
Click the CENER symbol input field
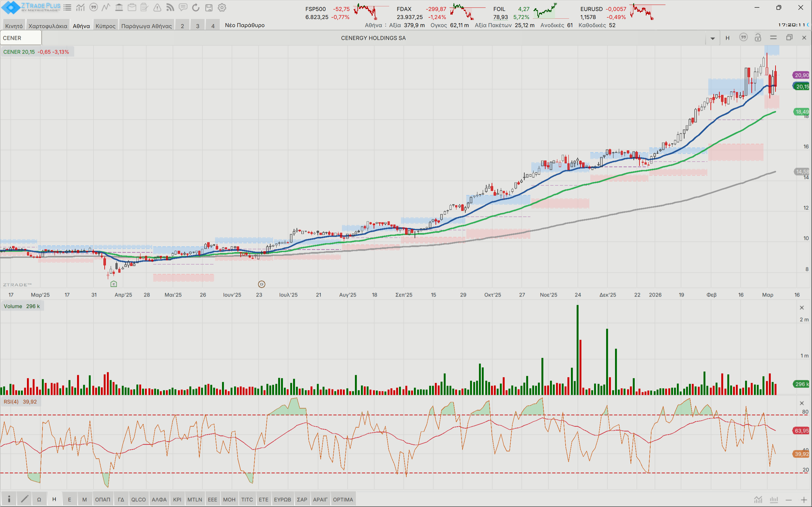pos(21,38)
